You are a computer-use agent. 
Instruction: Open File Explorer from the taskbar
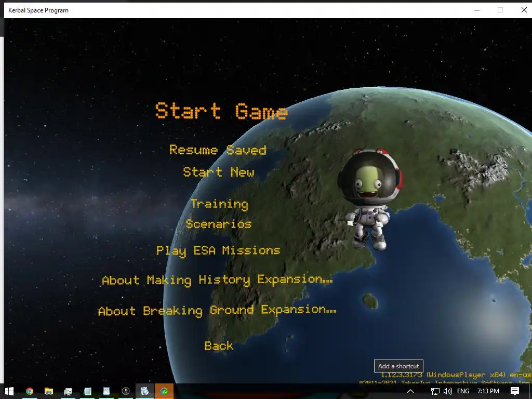click(49, 391)
